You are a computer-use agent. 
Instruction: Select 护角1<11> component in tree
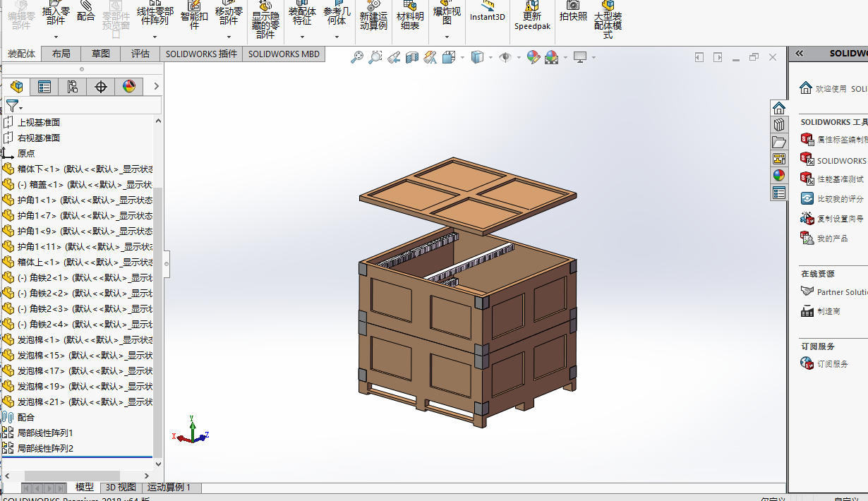[78, 246]
